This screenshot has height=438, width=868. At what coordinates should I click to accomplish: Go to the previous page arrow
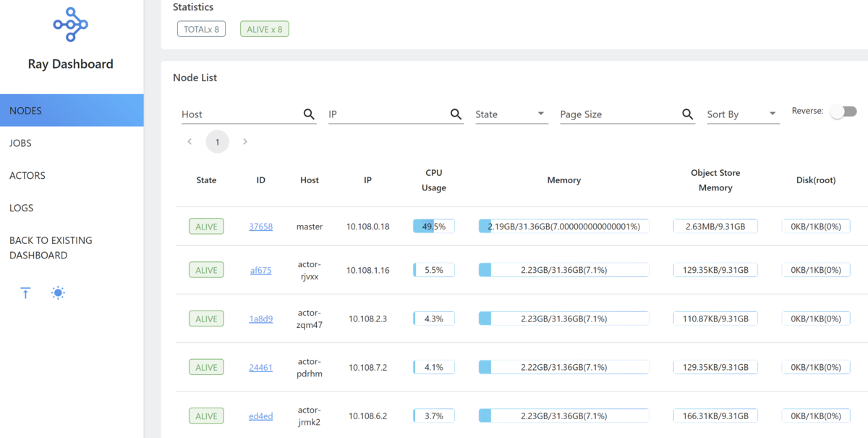click(x=190, y=142)
